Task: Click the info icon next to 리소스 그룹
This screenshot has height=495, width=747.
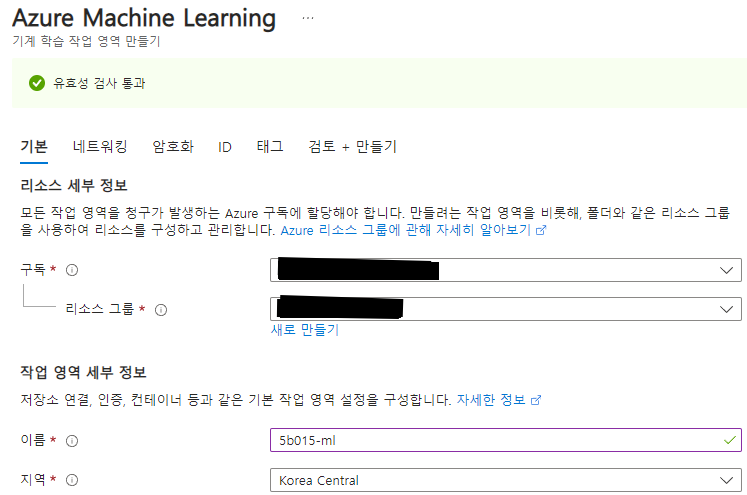Action: click(161, 310)
